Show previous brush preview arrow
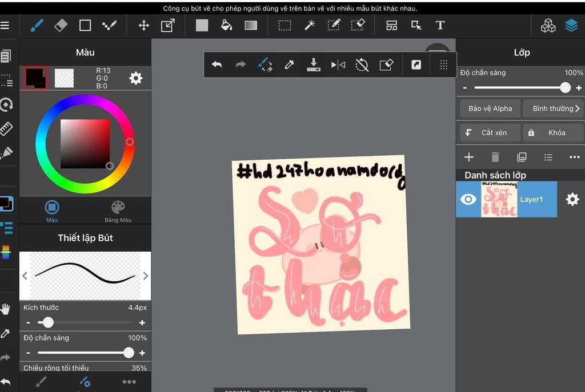The width and height of the screenshot is (585, 392). 25,276
